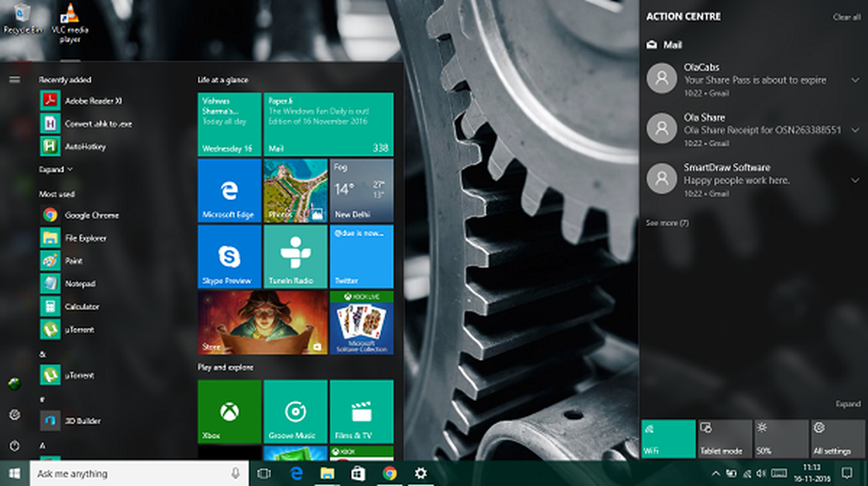Image resolution: width=868 pixels, height=486 pixels.
Task: Launch the Groove Music tile
Action: coord(296,412)
